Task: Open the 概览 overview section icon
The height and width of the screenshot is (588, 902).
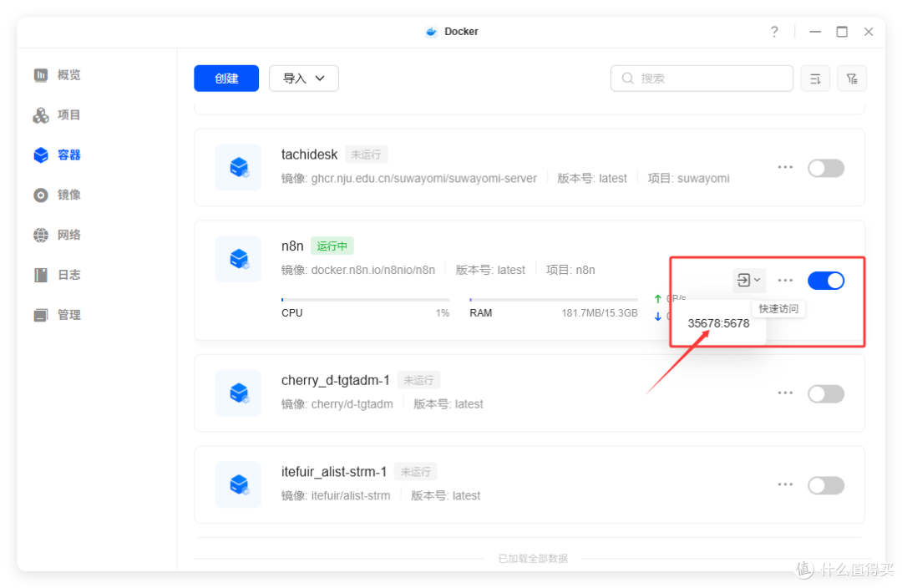Action: pyautogui.click(x=41, y=75)
